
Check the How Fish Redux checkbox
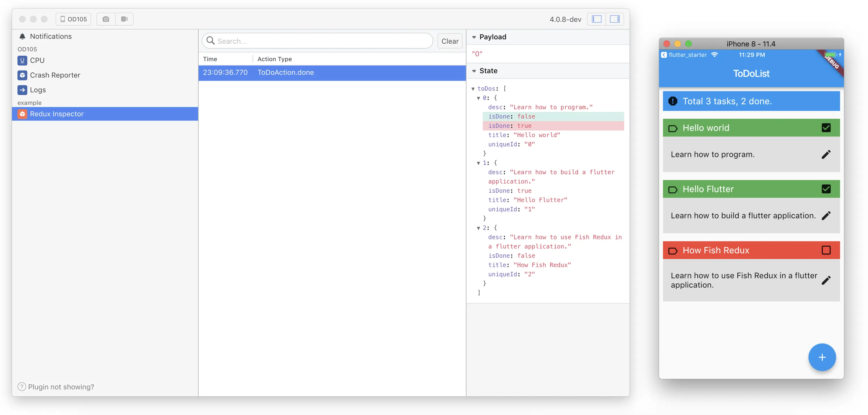click(826, 250)
